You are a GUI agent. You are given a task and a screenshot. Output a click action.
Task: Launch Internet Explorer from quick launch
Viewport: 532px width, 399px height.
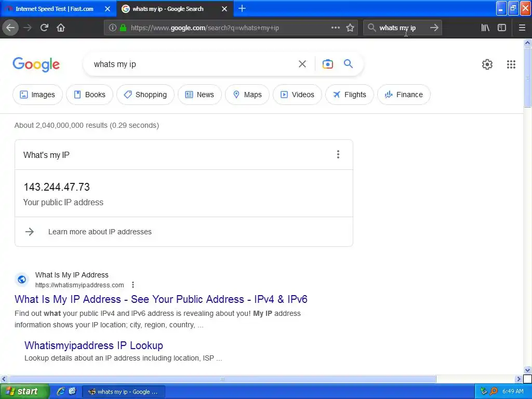[x=61, y=391]
